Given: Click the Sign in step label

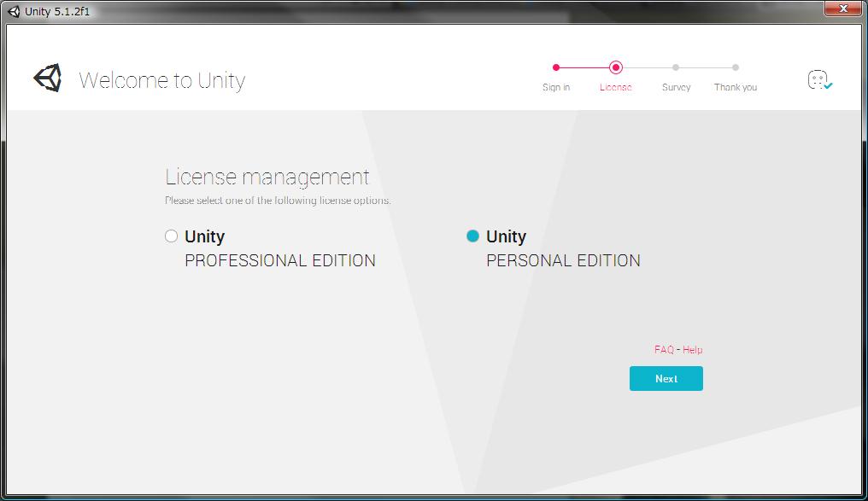Looking at the screenshot, I should pos(556,87).
